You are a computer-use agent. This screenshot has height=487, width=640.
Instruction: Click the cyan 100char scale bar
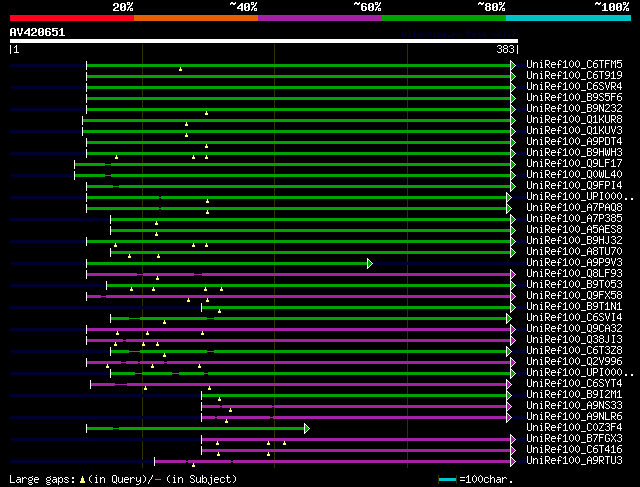[447, 480]
